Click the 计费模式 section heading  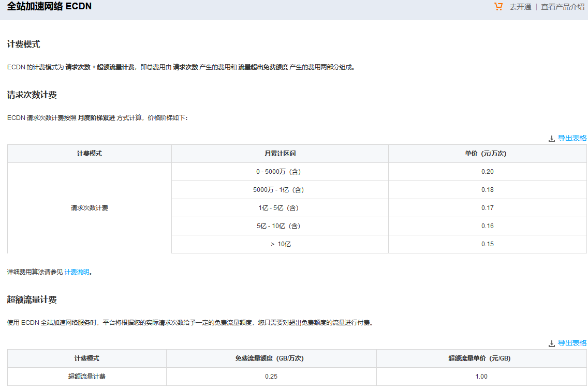click(23, 44)
